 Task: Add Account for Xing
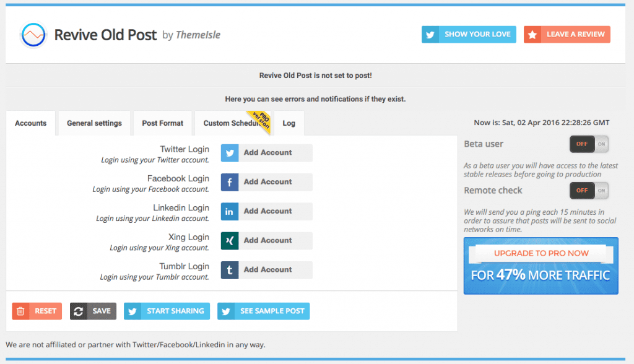click(x=266, y=241)
